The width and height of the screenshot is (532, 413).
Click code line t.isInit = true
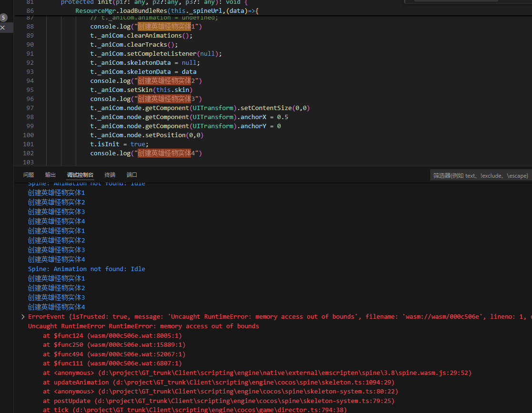119,144
